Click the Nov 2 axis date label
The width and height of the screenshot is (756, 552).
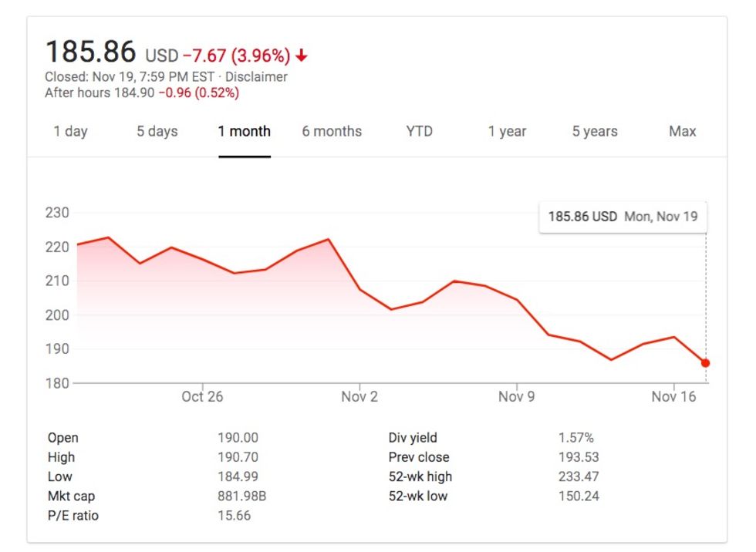[x=359, y=396]
